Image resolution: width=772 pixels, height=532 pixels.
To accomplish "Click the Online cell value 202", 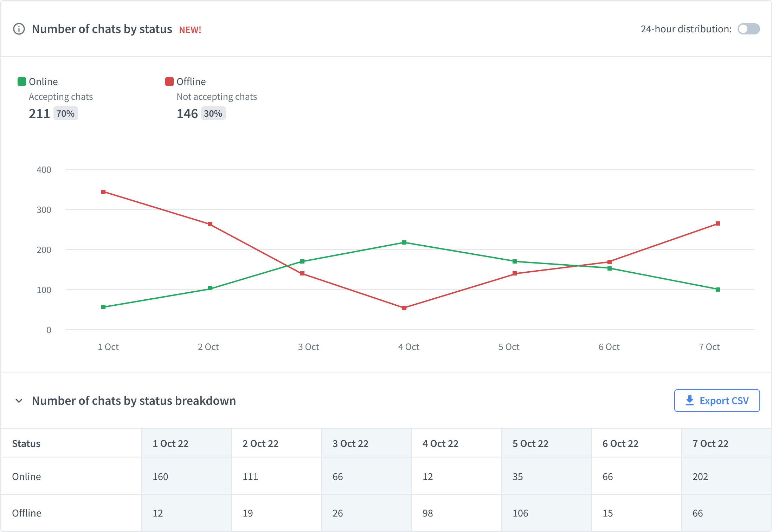I will click(700, 476).
